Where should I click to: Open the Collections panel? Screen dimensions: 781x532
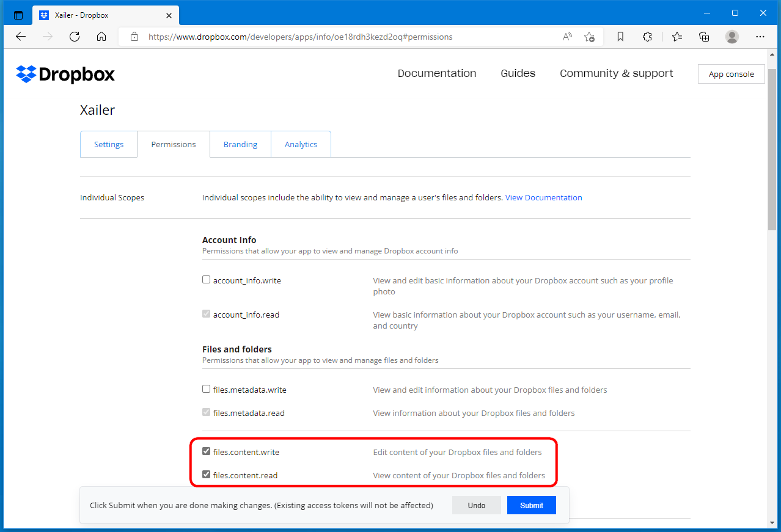(x=704, y=37)
